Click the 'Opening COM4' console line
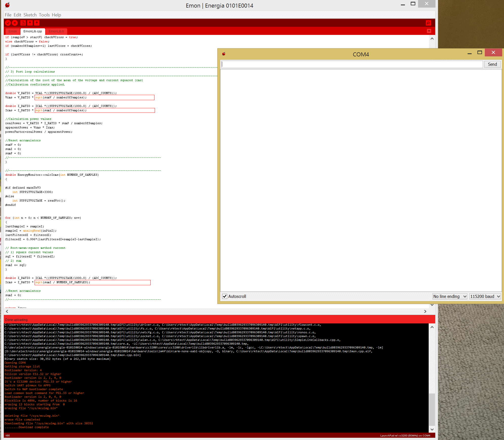The height and width of the screenshot is (440, 504). coord(15,363)
